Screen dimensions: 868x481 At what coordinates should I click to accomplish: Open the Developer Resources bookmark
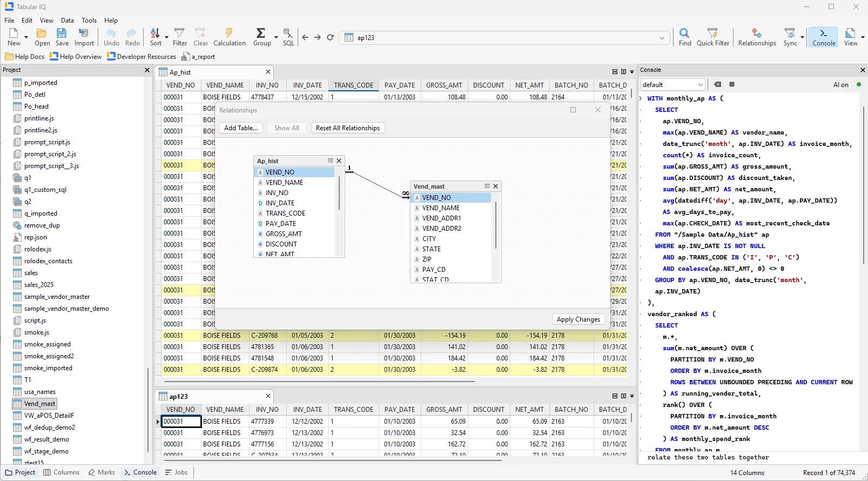coord(142,57)
